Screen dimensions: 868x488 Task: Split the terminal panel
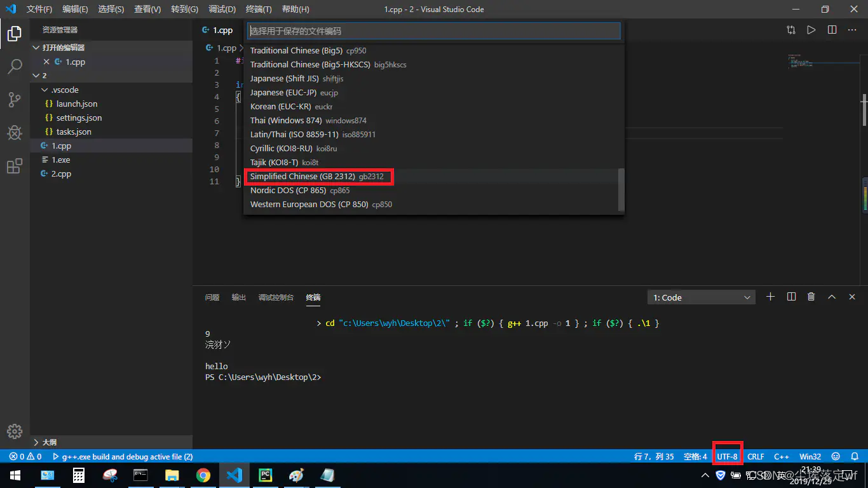point(791,297)
